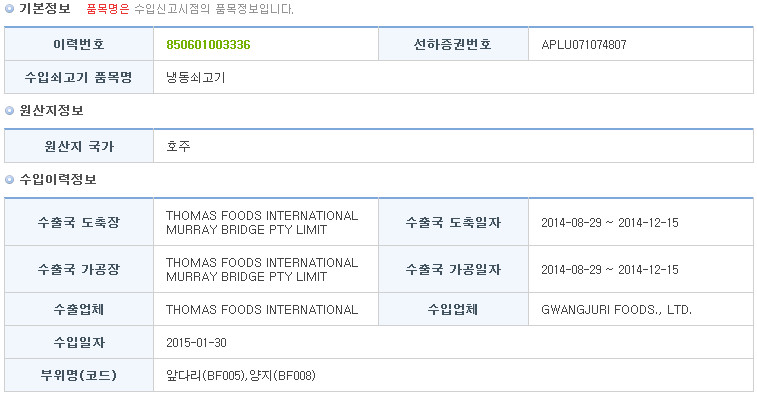Image resolution: width=757 pixels, height=396 pixels.
Task: Select exporter THOMAS FOODS INTERNATIONAL in 수출업체 row
Action: coord(262,310)
